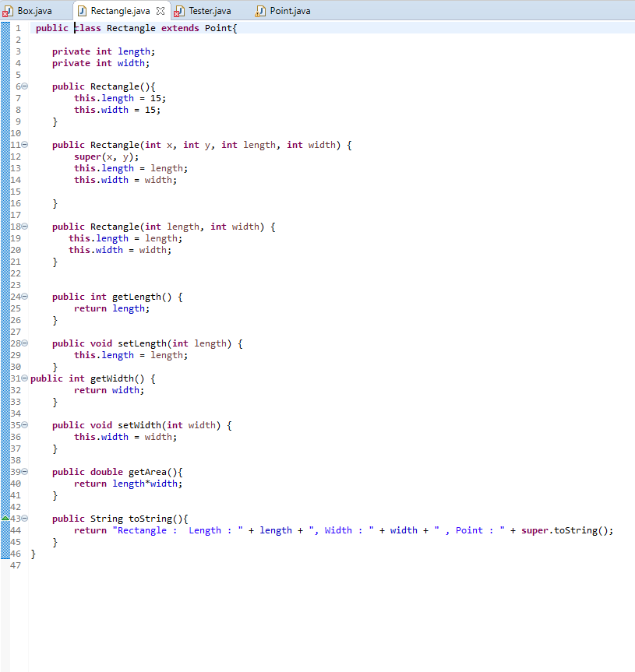The width and height of the screenshot is (635, 672).
Task: Collapse the getArea() method at line 39
Action: [x=25, y=471]
